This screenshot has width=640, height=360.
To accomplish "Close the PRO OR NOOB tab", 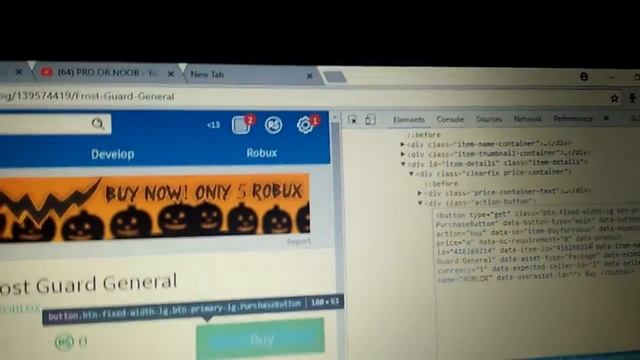I will click(171, 74).
